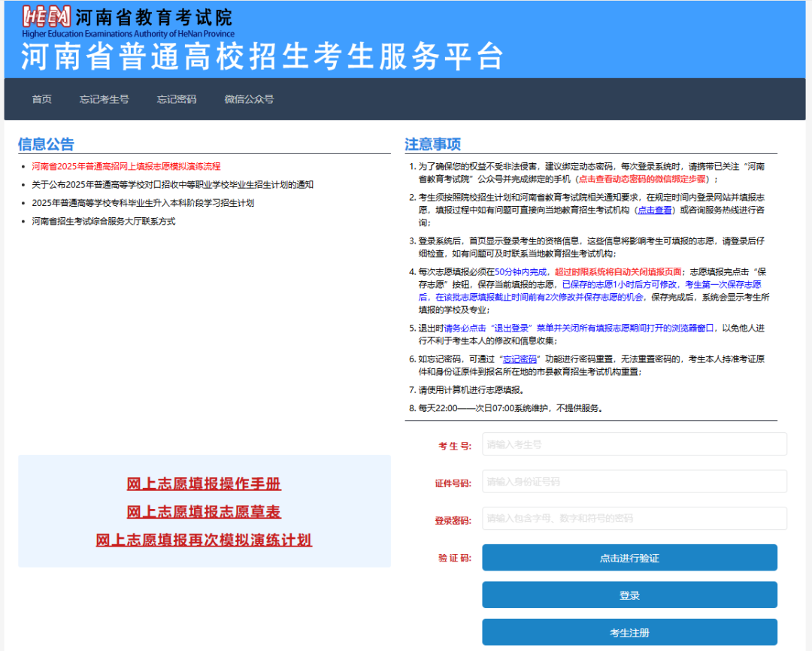Viewport: 812px width, 651px height.
Task: Click note 8 text about 系统维护
Action: click(x=511, y=408)
